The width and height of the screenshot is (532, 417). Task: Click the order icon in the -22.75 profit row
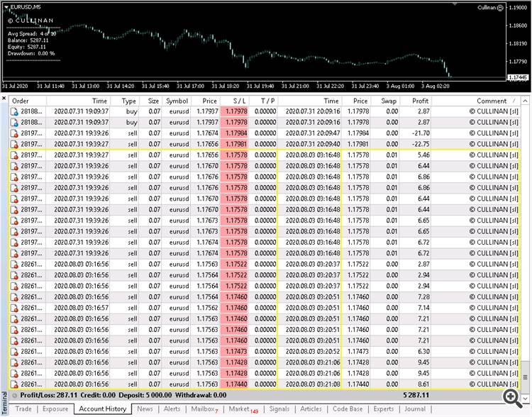[x=14, y=144]
